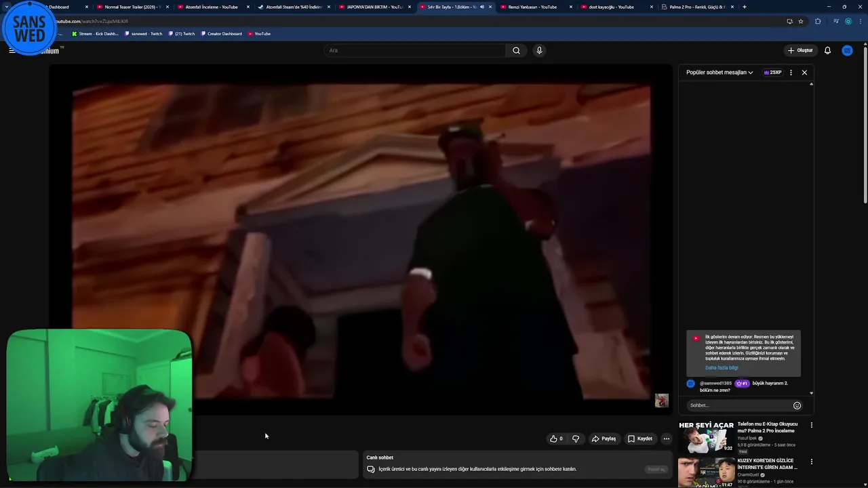Open the chat emoji picker

797,405
